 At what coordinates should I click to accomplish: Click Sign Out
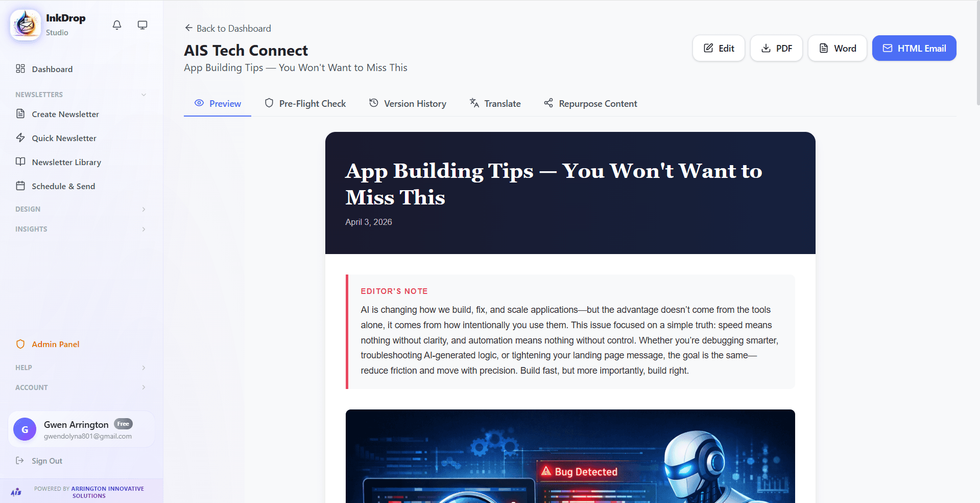[39, 461]
